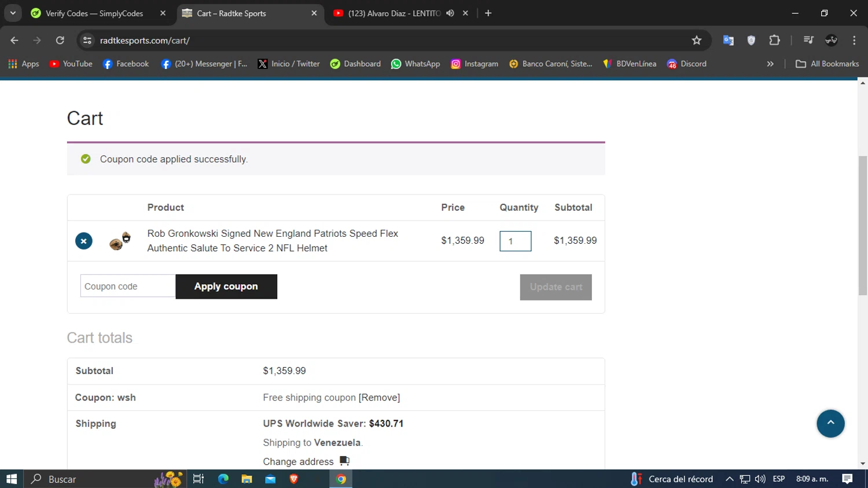Close the Cart – Radtke Sports tab
This screenshot has height=488, width=868.
click(314, 13)
